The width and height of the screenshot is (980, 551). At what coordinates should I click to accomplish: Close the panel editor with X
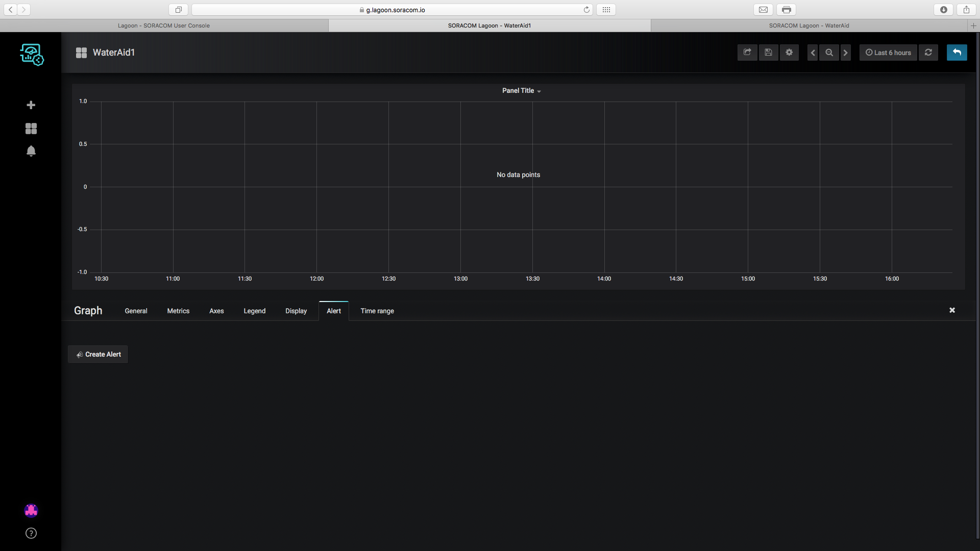(x=952, y=310)
